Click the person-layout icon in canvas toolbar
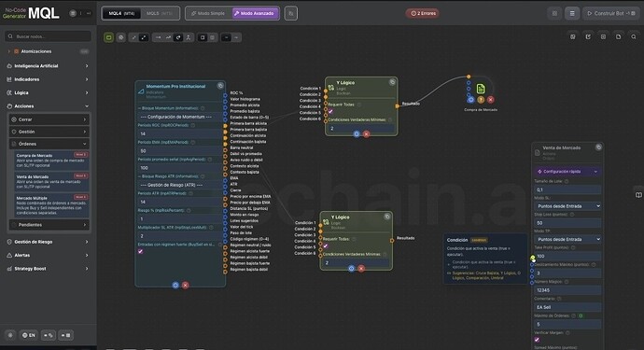644x350 pixels. click(x=189, y=37)
